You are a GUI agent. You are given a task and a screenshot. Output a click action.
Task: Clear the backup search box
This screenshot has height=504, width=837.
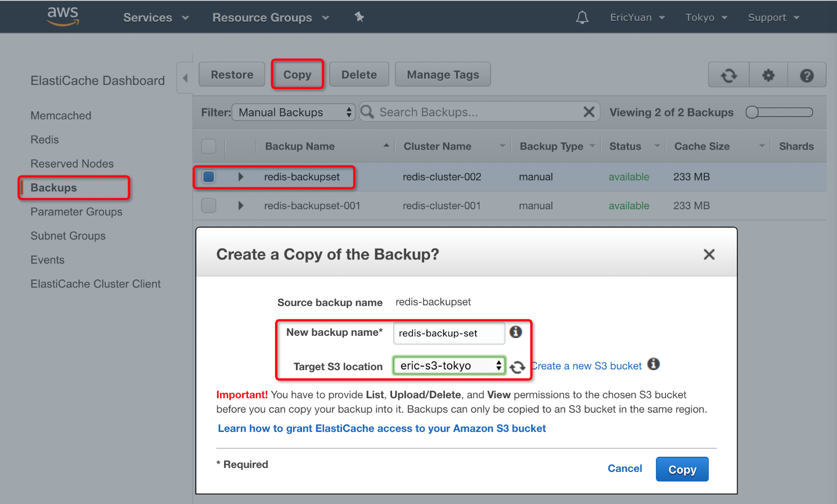[589, 112]
